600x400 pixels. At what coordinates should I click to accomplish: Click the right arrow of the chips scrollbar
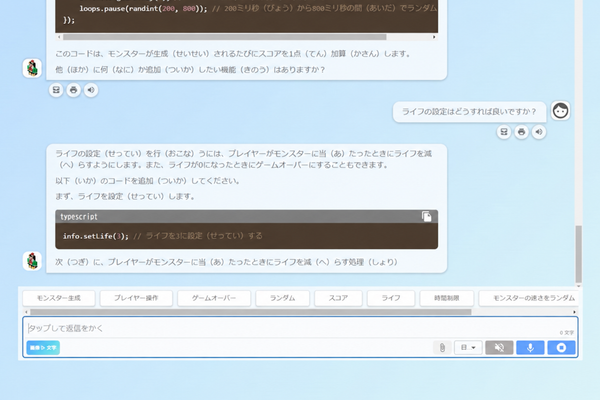point(574,312)
